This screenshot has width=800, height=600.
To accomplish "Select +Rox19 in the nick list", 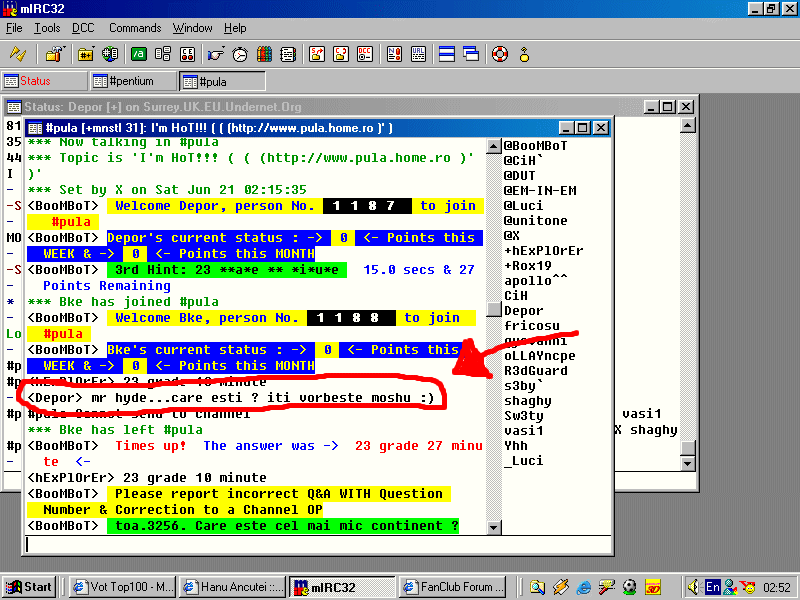I will coord(528,265).
